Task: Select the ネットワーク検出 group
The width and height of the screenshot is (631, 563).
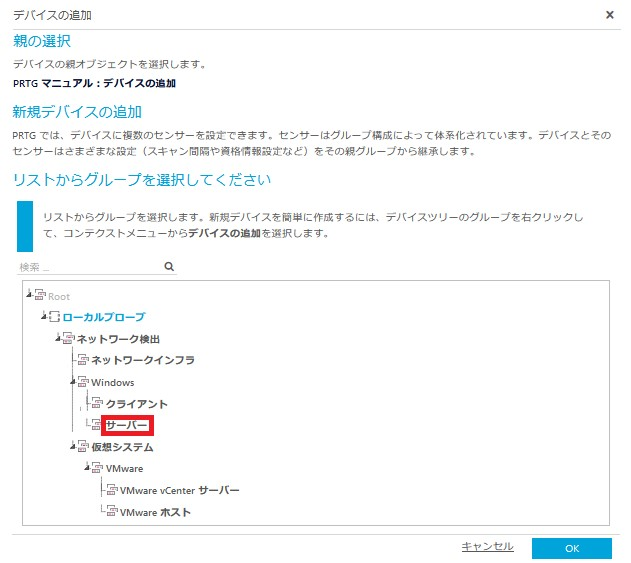Action: 118,339
